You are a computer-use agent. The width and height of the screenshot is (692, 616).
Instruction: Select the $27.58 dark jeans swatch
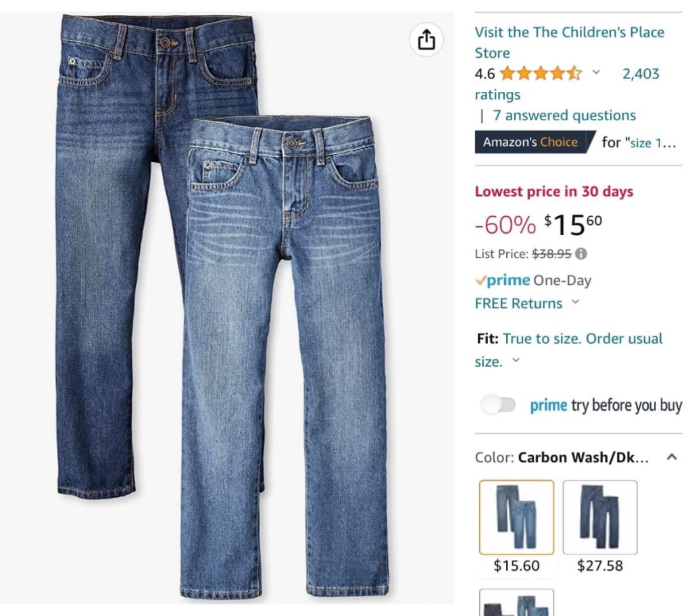point(600,517)
